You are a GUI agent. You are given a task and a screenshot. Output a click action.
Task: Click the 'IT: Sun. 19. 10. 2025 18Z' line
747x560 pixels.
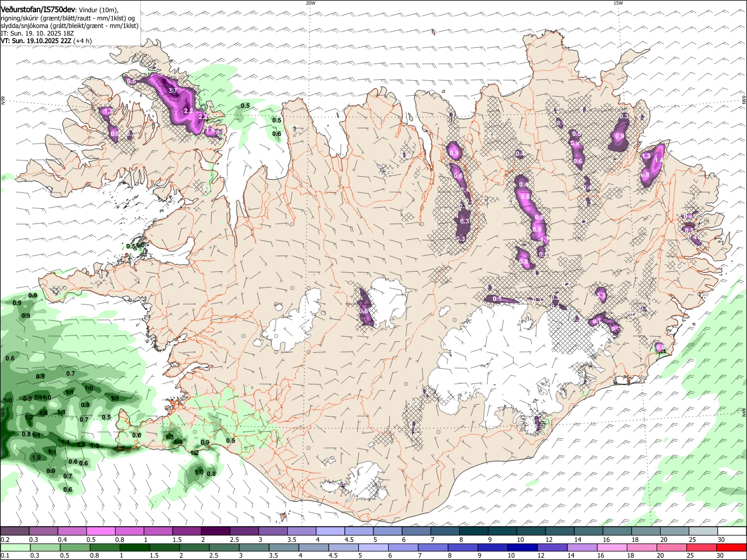[x=39, y=34]
